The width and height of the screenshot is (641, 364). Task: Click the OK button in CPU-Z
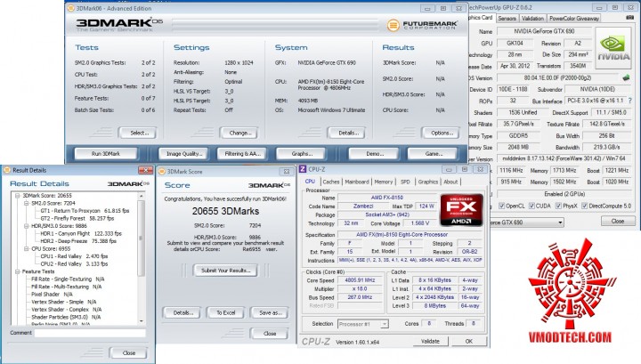coord(469,341)
